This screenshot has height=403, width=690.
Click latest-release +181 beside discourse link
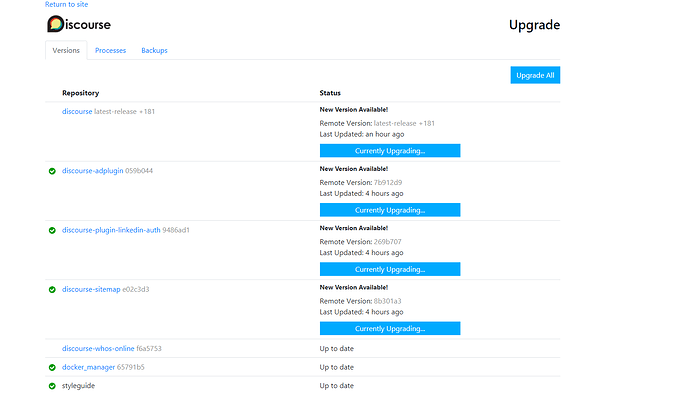pyautogui.click(x=125, y=111)
